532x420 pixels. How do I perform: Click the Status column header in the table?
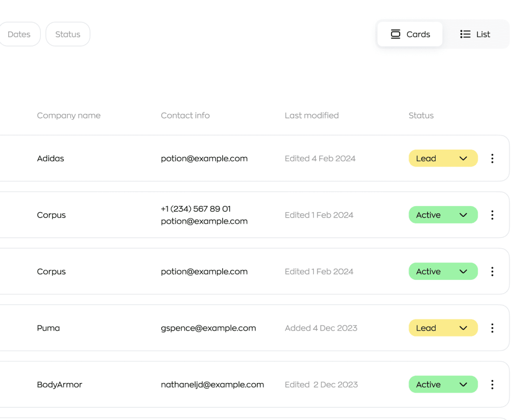[421, 115]
